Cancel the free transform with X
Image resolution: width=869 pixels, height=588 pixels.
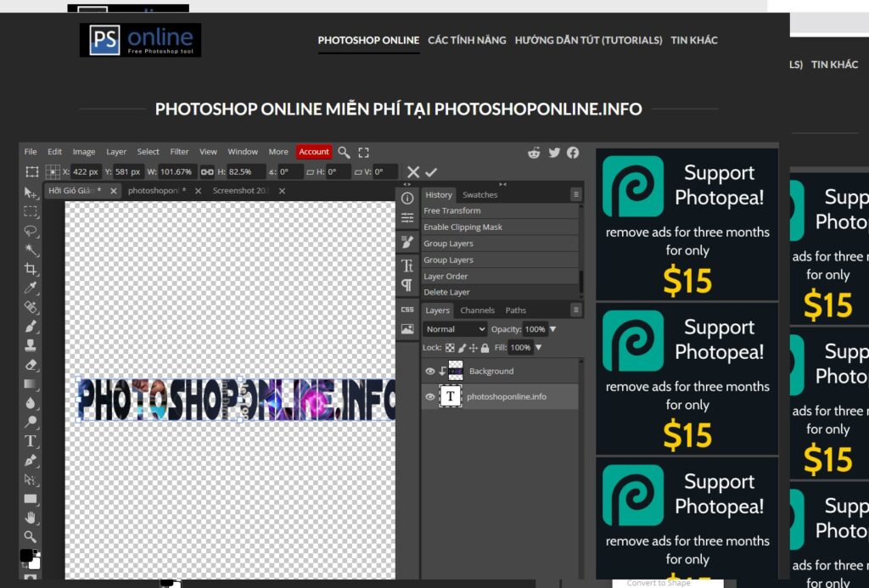[x=413, y=172]
